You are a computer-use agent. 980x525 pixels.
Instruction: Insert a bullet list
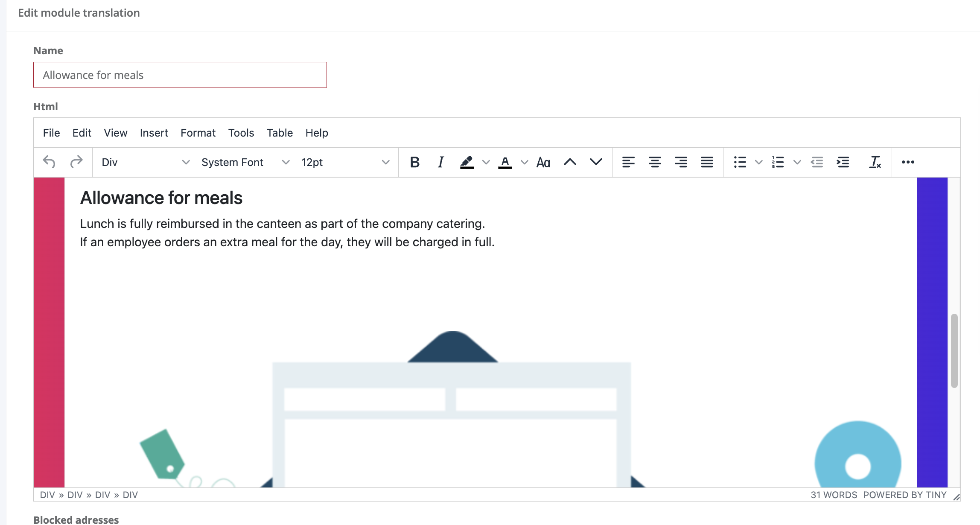pos(740,162)
